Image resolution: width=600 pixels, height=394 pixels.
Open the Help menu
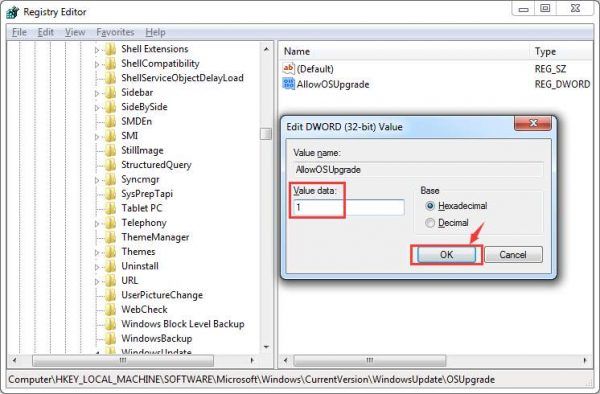point(155,33)
